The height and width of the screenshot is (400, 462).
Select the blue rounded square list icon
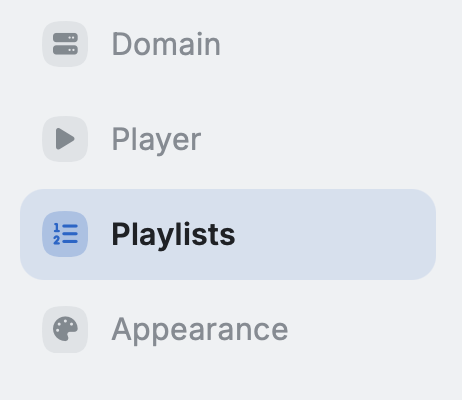(65, 234)
